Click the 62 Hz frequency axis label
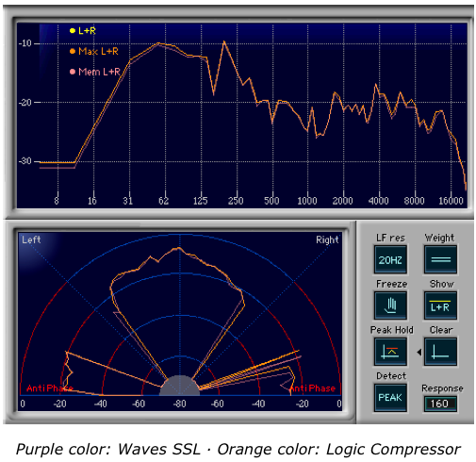 click(163, 201)
